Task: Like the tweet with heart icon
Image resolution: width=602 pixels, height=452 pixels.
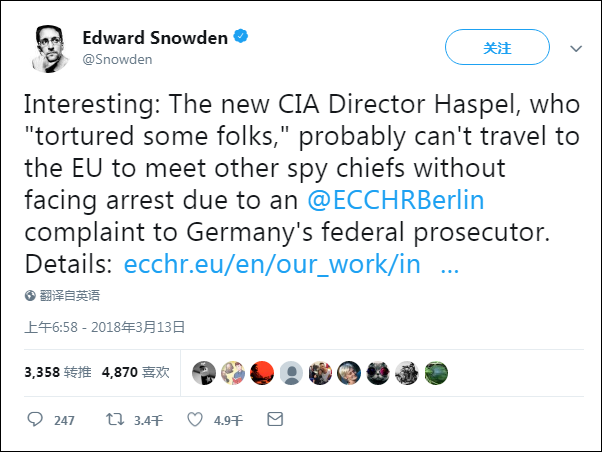Action: coord(196,420)
